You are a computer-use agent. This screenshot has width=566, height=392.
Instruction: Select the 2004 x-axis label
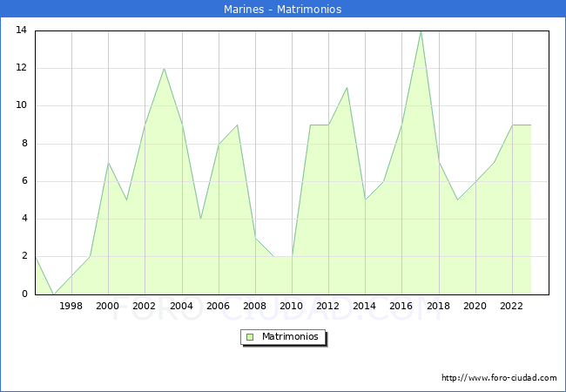(182, 306)
